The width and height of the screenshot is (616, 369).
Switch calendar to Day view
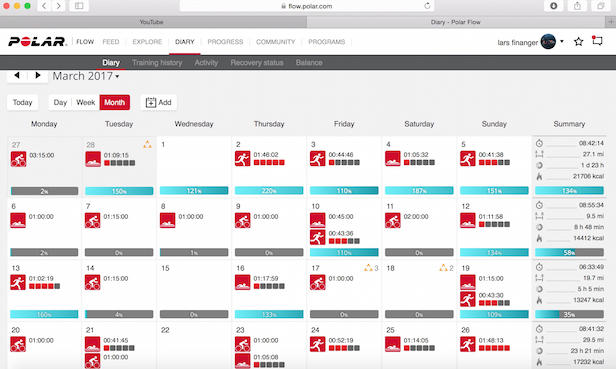[60, 103]
